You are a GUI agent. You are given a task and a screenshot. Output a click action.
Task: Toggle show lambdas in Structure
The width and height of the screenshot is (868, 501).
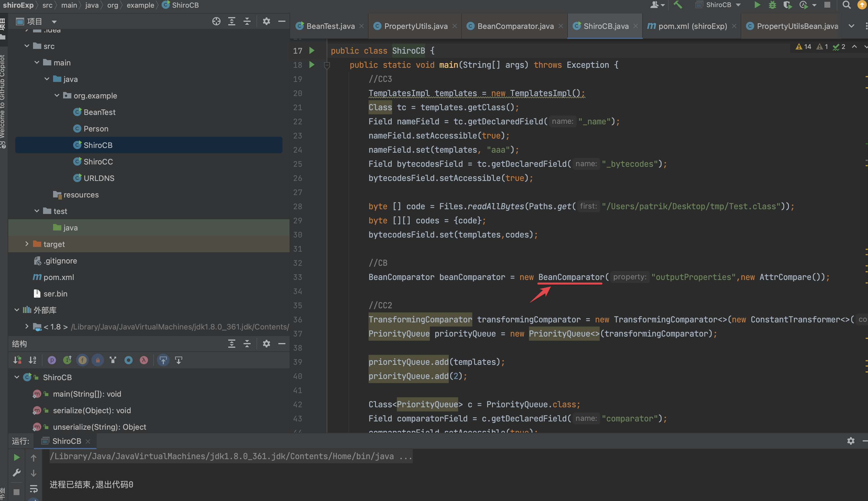pyautogui.click(x=144, y=360)
